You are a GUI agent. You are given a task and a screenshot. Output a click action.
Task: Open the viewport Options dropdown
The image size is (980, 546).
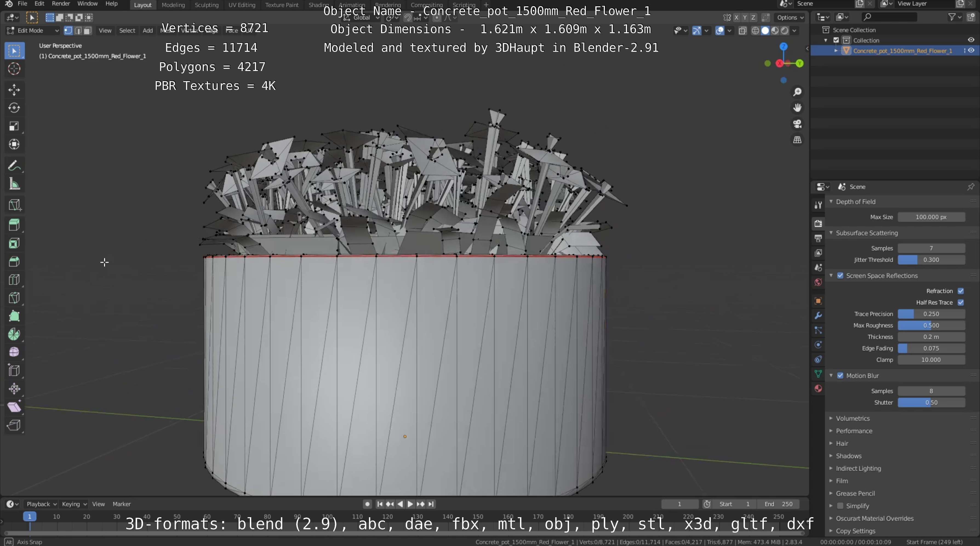[790, 18]
